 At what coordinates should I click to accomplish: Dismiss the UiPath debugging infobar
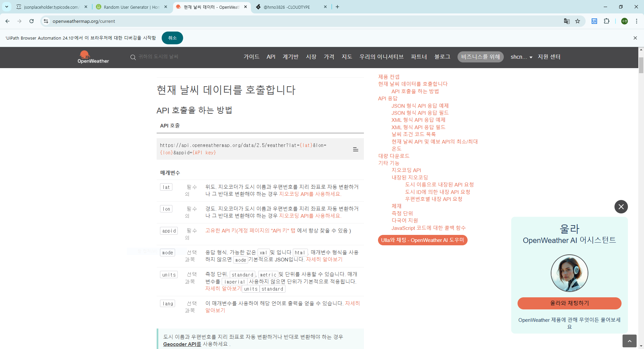click(635, 38)
